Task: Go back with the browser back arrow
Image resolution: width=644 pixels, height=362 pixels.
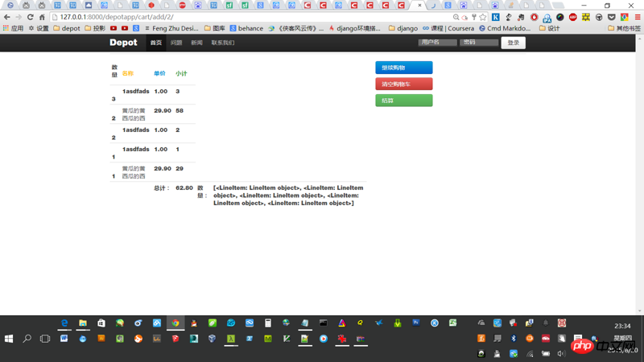Action: 7,17
